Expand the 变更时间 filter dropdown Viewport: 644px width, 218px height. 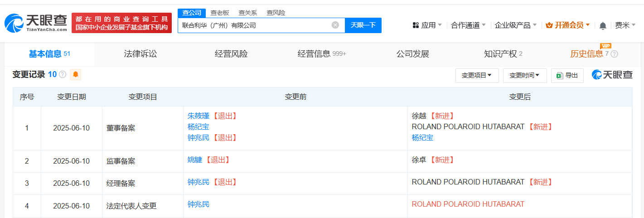(524, 76)
